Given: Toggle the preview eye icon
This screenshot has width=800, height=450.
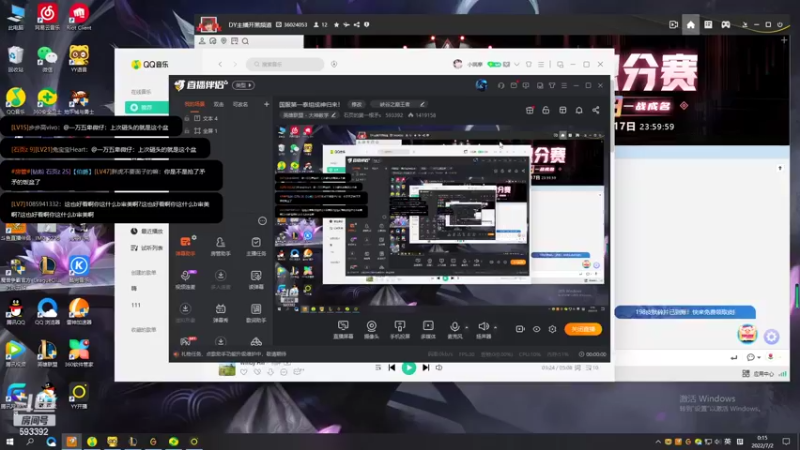Looking at the screenshot, I should [x=536, y=329].
